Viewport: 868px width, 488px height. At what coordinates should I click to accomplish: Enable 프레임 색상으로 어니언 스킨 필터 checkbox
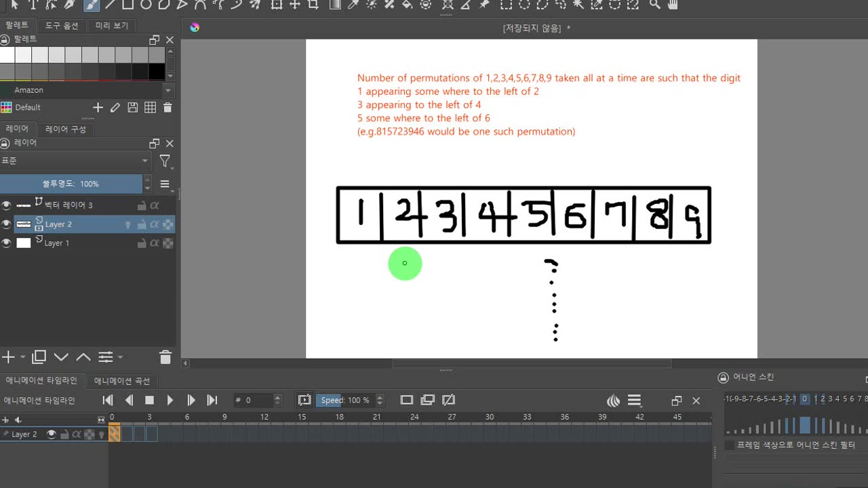[730, 445]
